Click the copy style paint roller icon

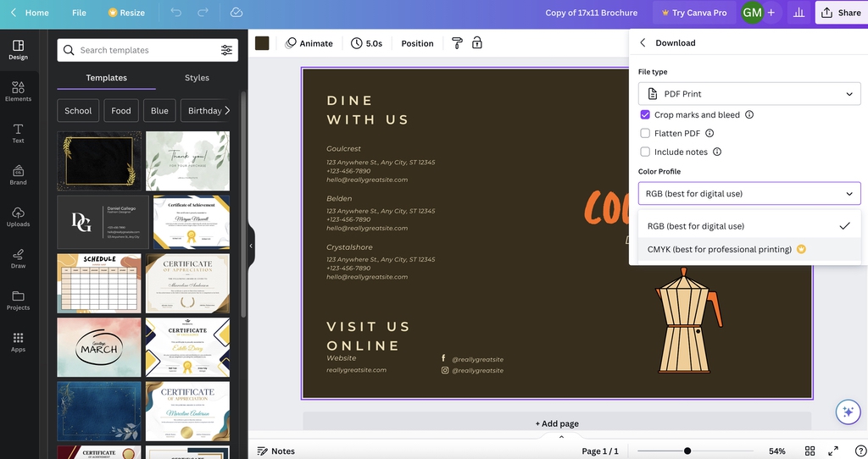tap(457, 43)
